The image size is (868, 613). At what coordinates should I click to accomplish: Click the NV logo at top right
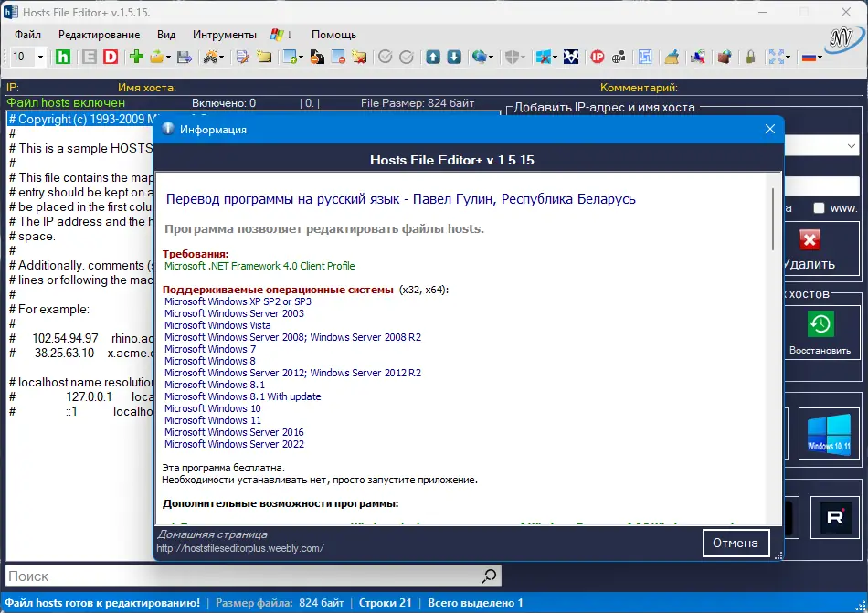[x=844, y=38]
